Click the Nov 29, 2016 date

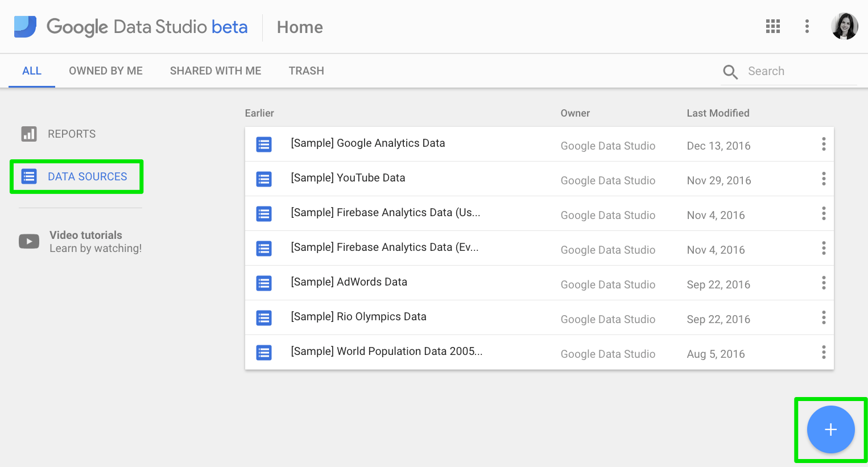tap(719, 181)
